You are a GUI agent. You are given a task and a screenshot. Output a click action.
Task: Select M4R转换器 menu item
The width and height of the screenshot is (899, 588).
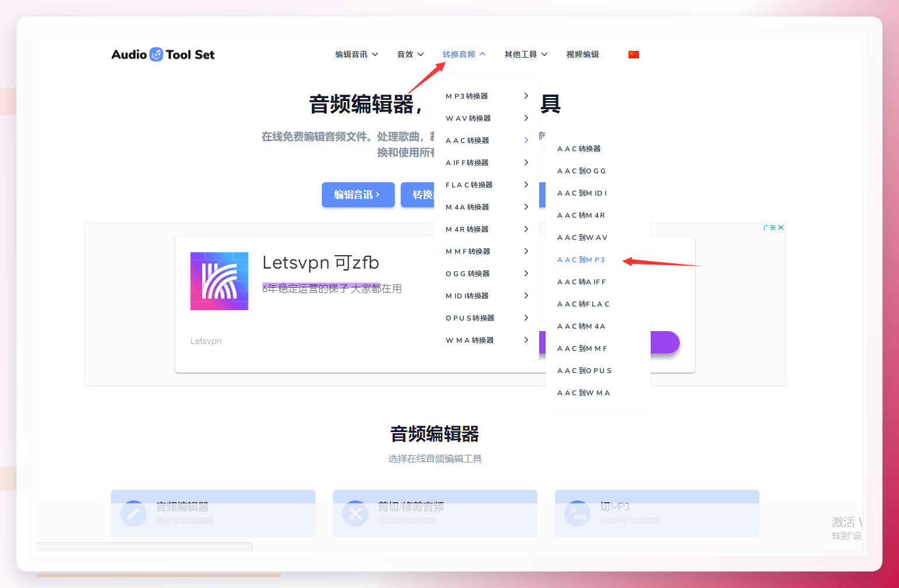[x=467, y=229]
